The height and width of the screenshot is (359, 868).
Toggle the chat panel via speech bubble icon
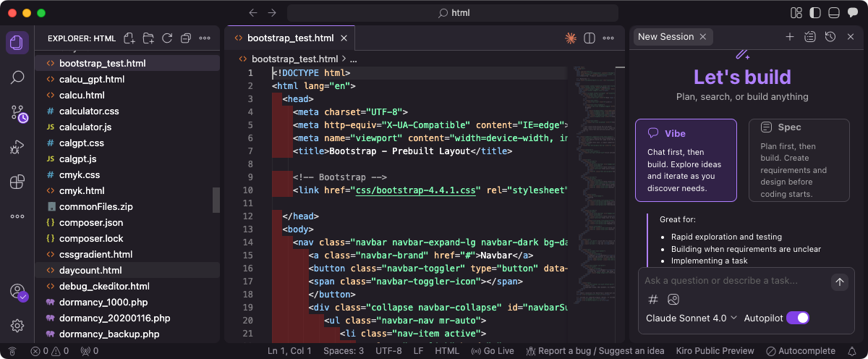point(852,13)
